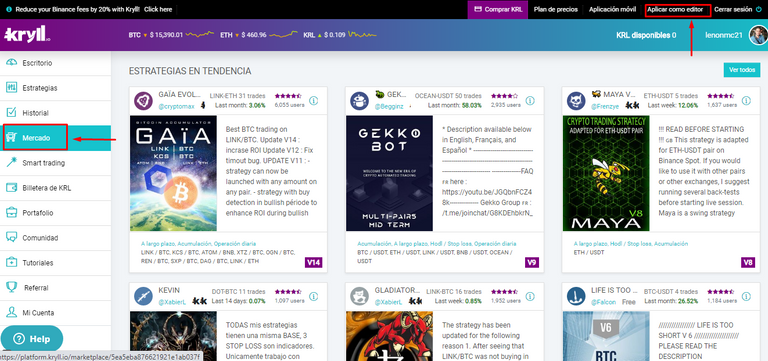768x361 pixels.
Task: Click the Kryll logo
Action: click(27, 35)
